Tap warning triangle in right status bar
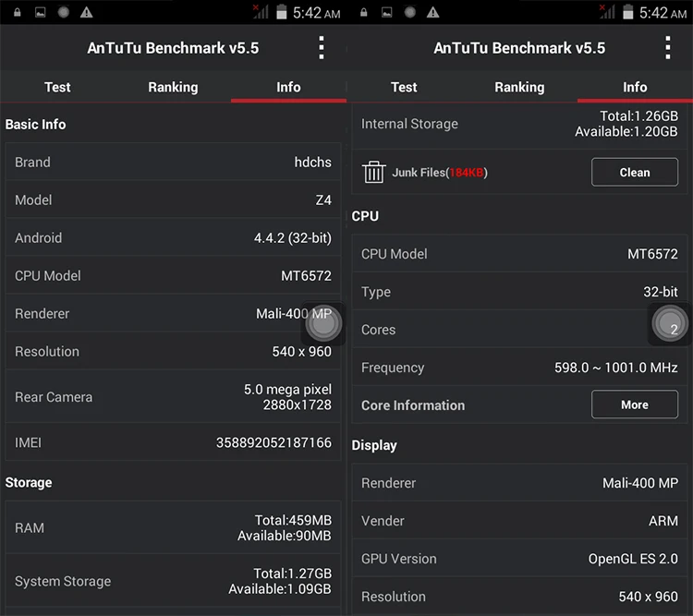 click(433, 12)
